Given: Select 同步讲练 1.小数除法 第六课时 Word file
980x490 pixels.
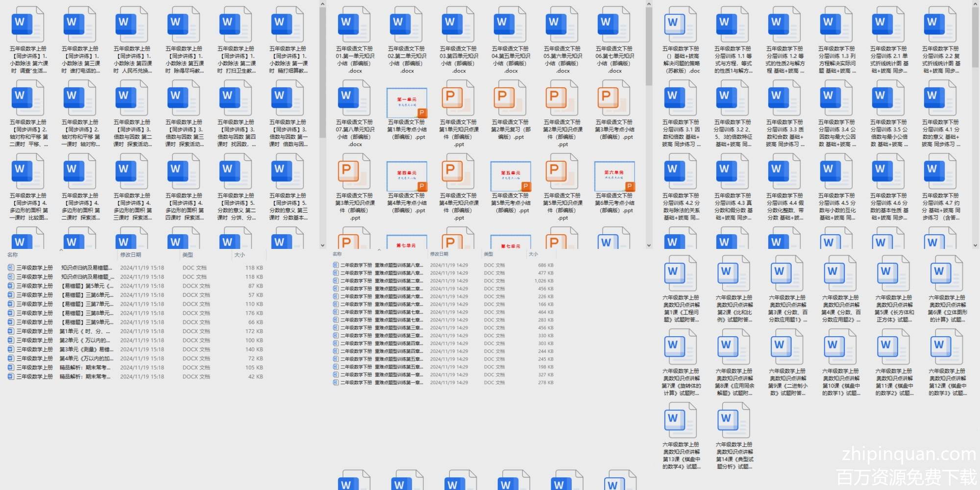Looking at the screenshot, I should pyautogui.click(x=28, y=24).
